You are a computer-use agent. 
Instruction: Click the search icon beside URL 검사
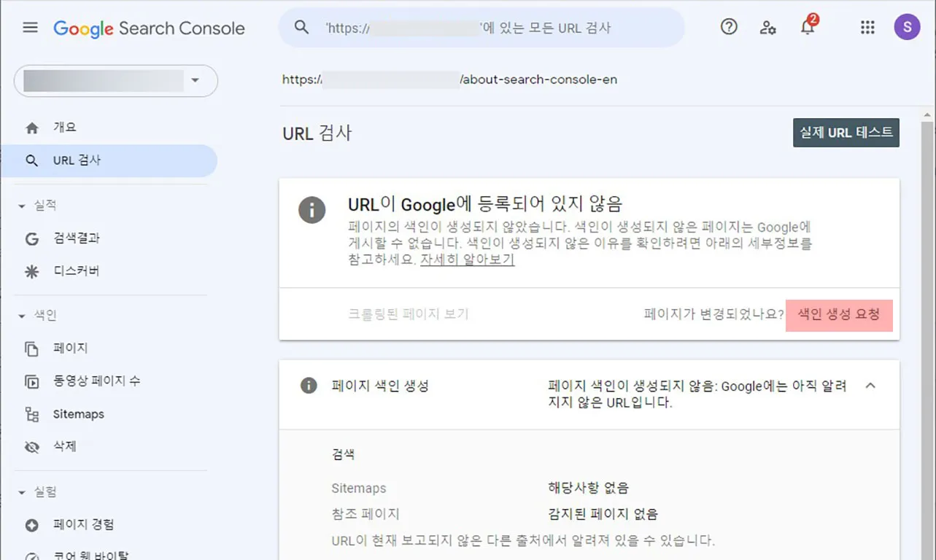coord(31,160)
